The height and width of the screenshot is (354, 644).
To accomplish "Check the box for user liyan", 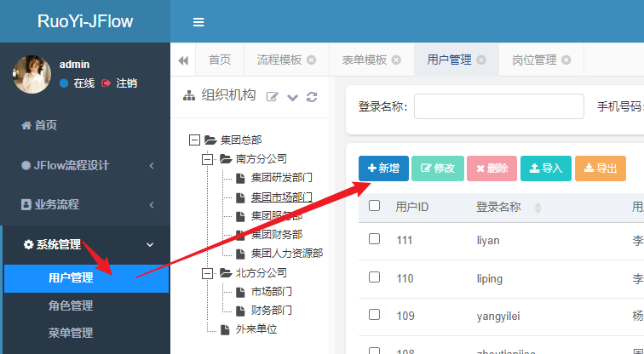I will (x=374, y=240).
